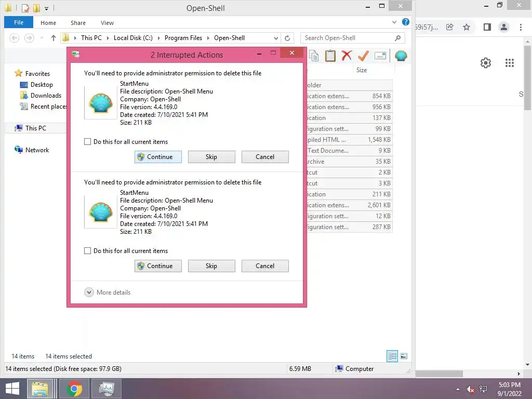Click Continue for the second file
This screenshot has width=532, height=399.
tap(158, 266)
